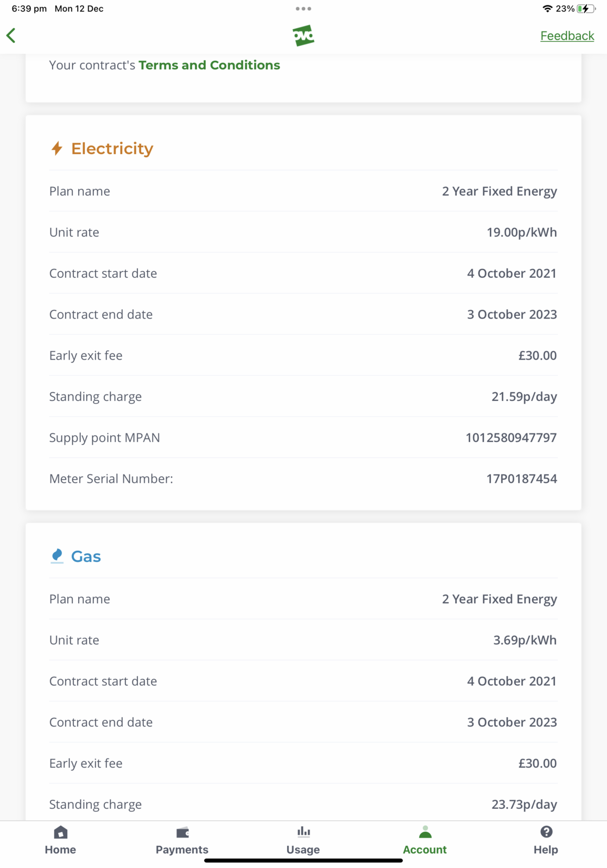The image size is (607, 868).
Task: Switch to the Payments tab
Action: click(x=182, y=840)
